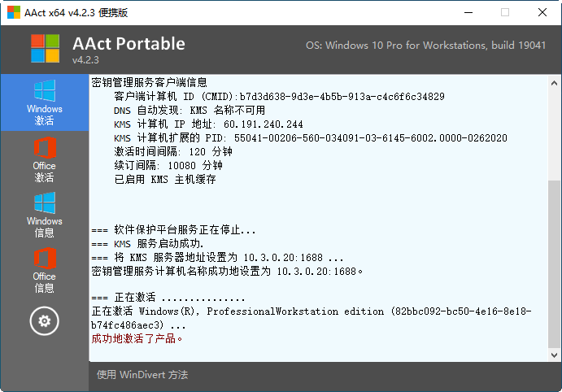The width and height of the screenshot is (562, 392).
Task: Click the CMID line in the log
Action: [x=279, y=96]
